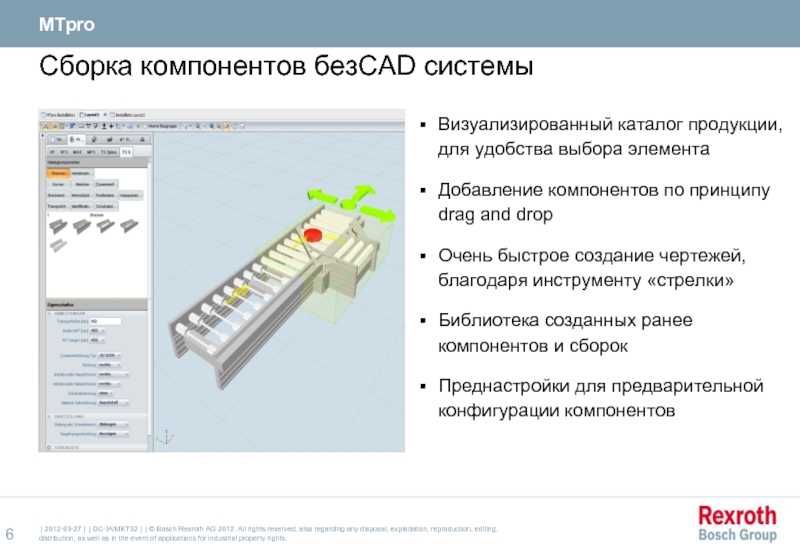Viewport: 800px width, 554px height.
Task: Collapse the Abmessungen section
Action: 49,313
